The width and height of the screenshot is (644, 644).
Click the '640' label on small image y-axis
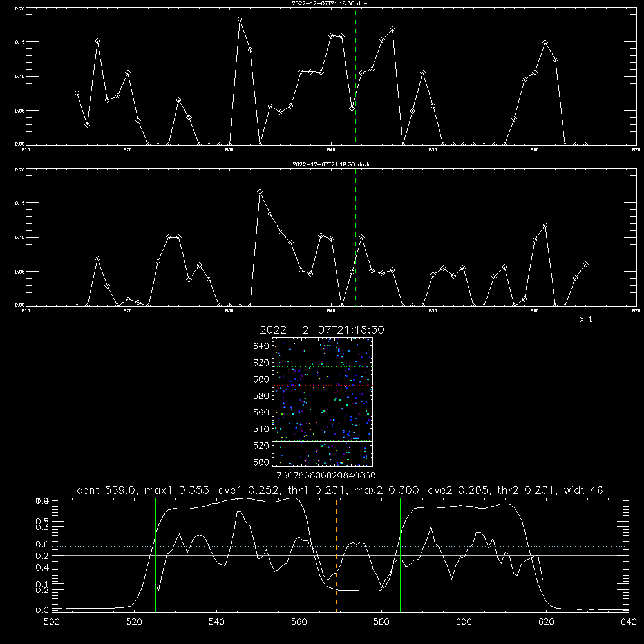tap(261, 346)
